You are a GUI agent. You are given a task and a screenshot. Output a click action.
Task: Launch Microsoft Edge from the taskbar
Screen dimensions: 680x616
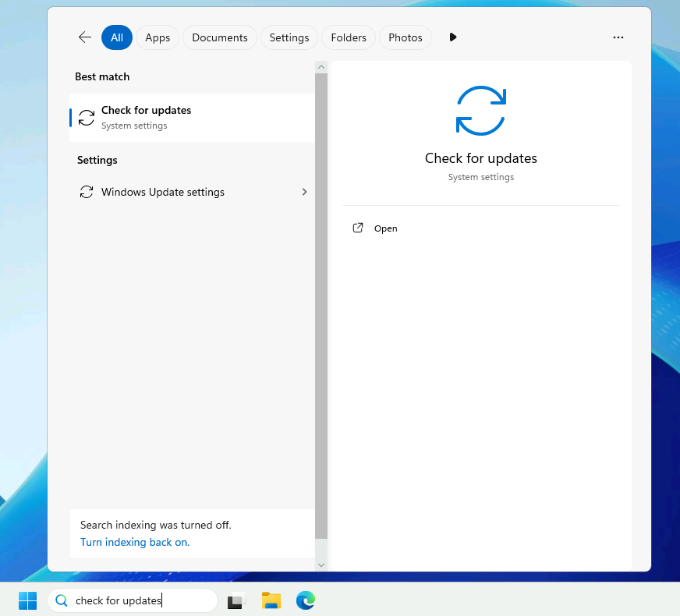[305, 600]
